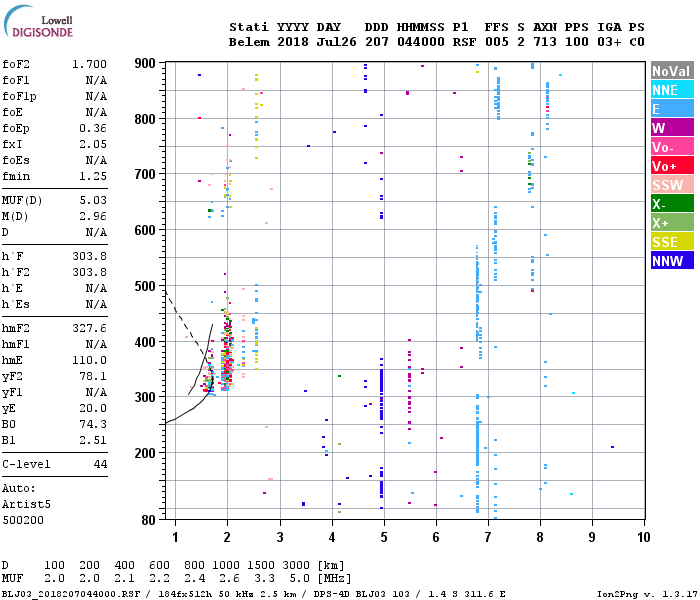Select the Vo+ legend swatch

point(672,166)
